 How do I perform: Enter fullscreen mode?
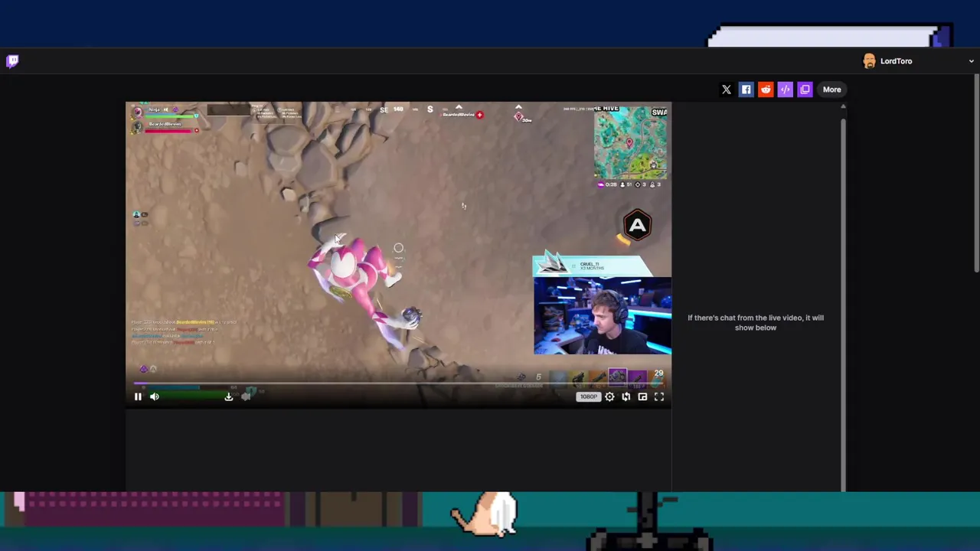coord(659,396)
